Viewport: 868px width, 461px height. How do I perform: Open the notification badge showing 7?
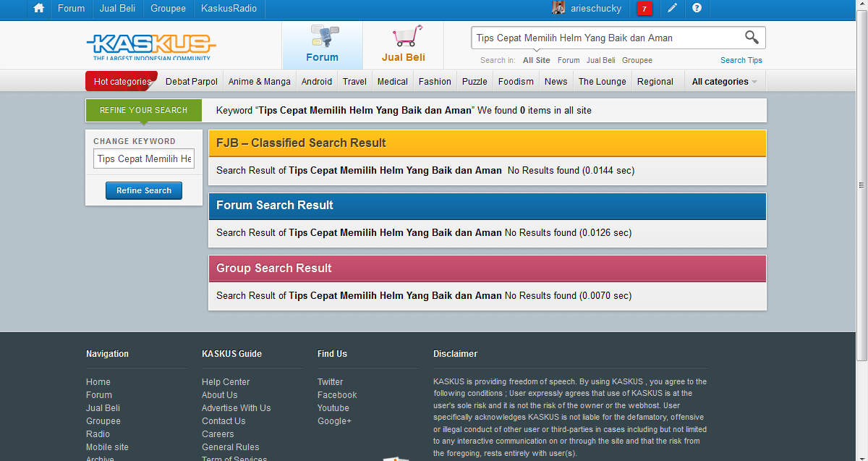tap(644, 9)
